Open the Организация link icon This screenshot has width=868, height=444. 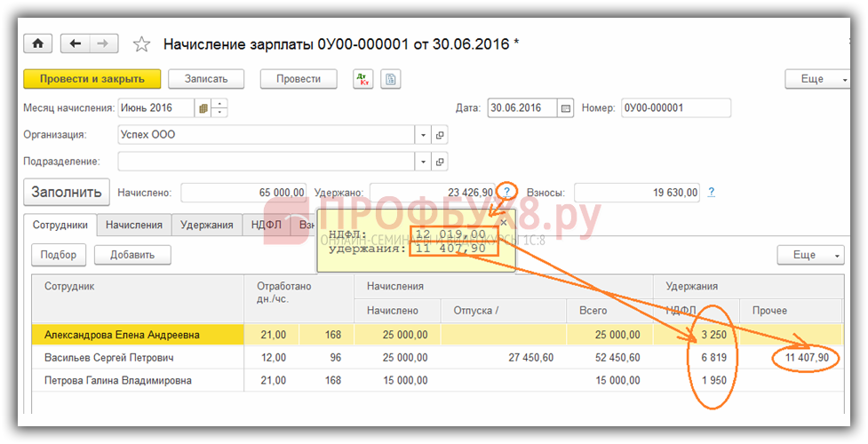pos(440,135)
